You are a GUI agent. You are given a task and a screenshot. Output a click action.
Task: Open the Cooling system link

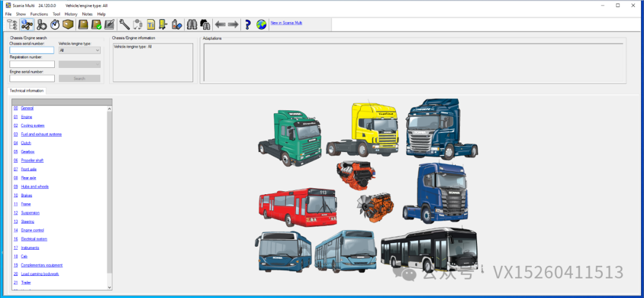click(32, 126)
